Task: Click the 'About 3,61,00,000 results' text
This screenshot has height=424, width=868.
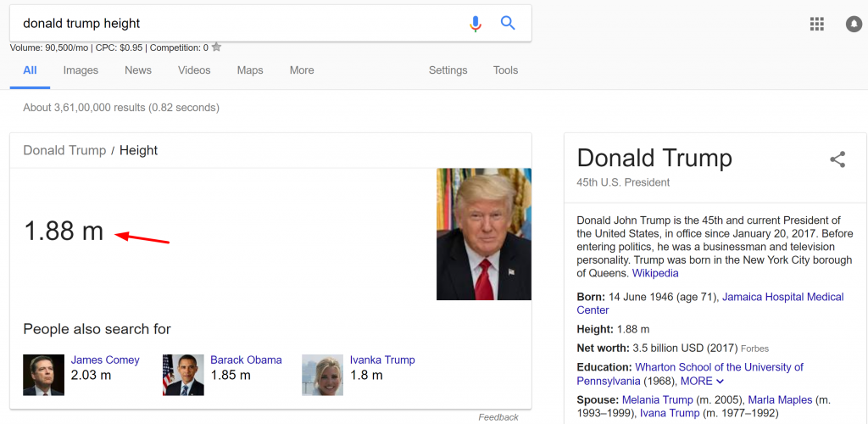Action: [121, 108]
